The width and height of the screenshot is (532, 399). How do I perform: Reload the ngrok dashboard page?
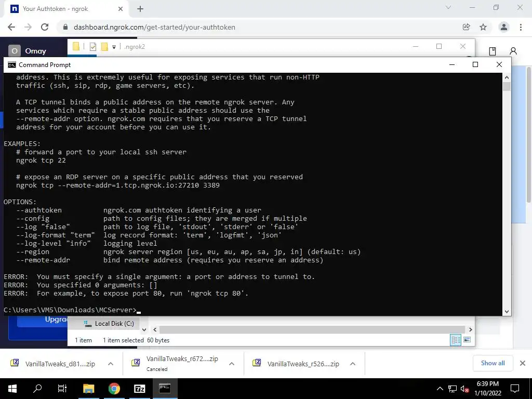click(x=45, y=27)
